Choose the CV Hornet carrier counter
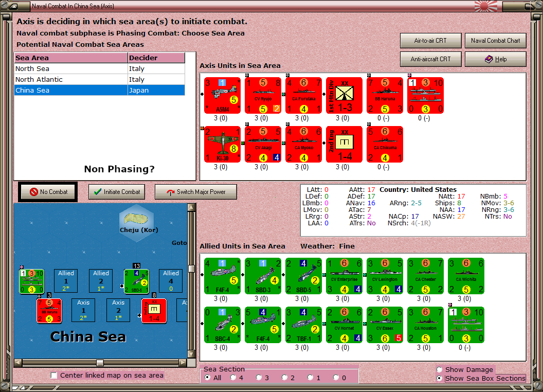Screen dimensions: 543x392 click(x=344, y=325)
